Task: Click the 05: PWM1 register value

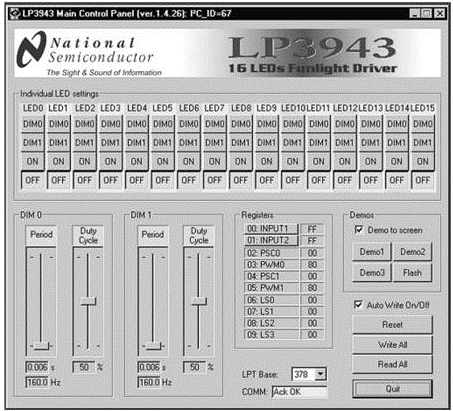Action: pos(312,288)
